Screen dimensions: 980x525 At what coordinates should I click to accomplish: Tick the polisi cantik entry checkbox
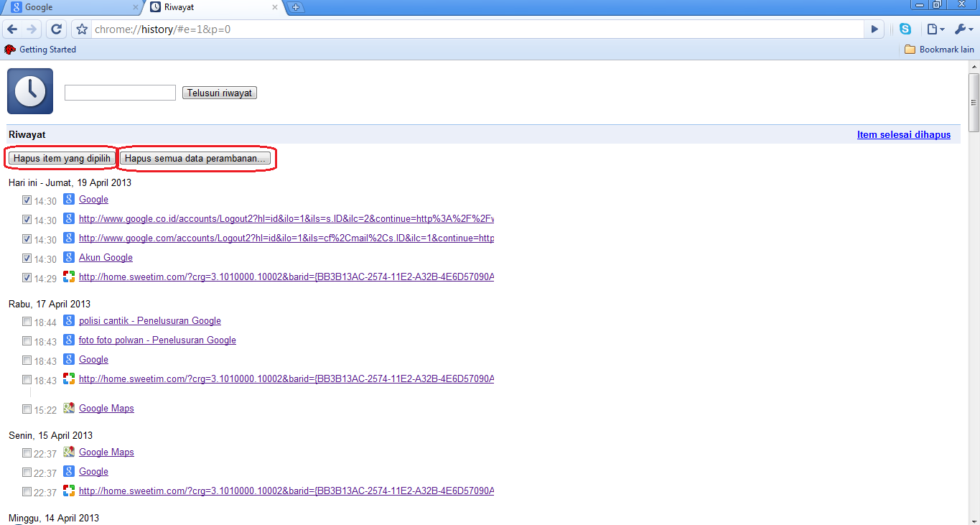pos(27,322)
